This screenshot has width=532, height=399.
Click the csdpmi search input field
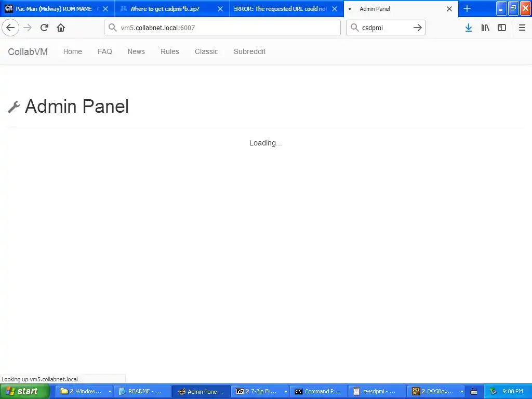tap(385, 28)
